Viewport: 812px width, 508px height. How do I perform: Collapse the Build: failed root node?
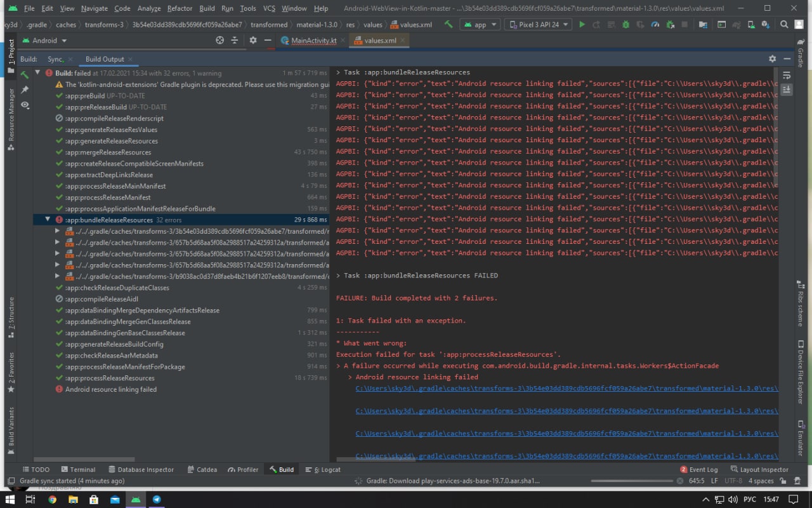[37, 73]
